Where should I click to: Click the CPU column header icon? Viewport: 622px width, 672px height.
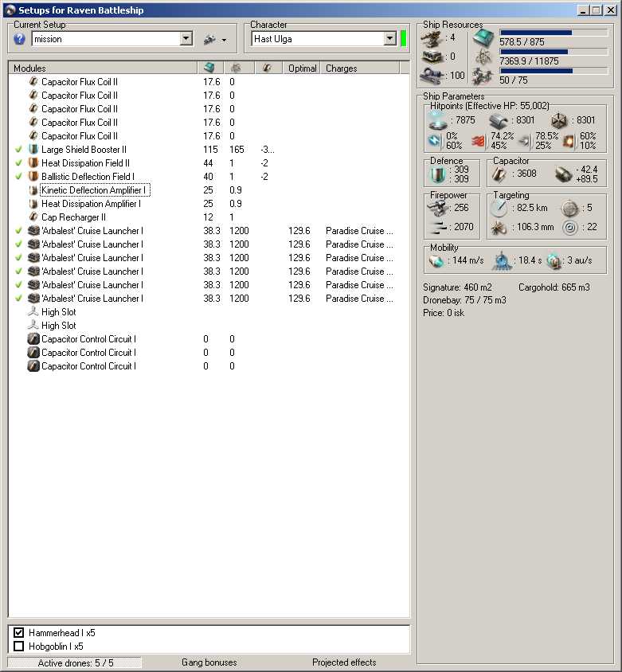209,68
